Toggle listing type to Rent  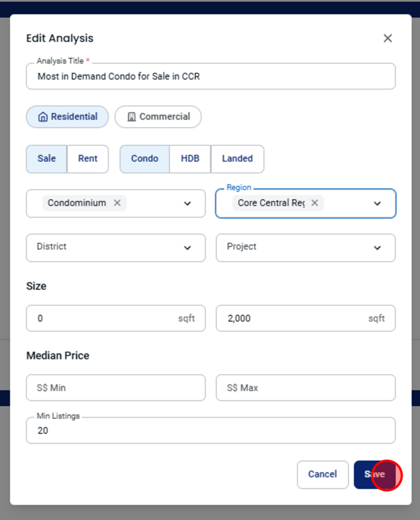click(88, 159)
